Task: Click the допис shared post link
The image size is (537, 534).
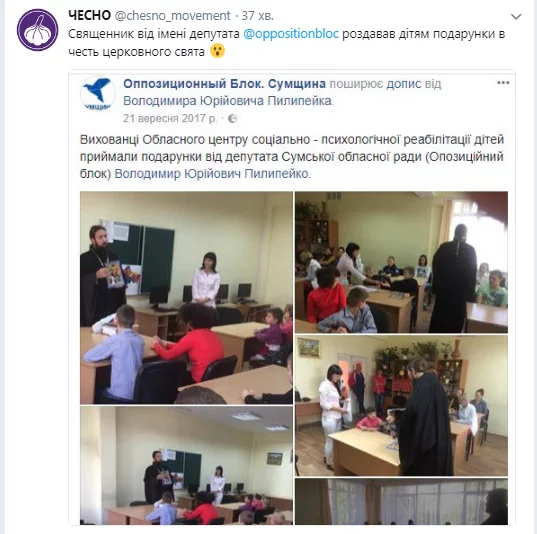Action: [x=404, y=84]
